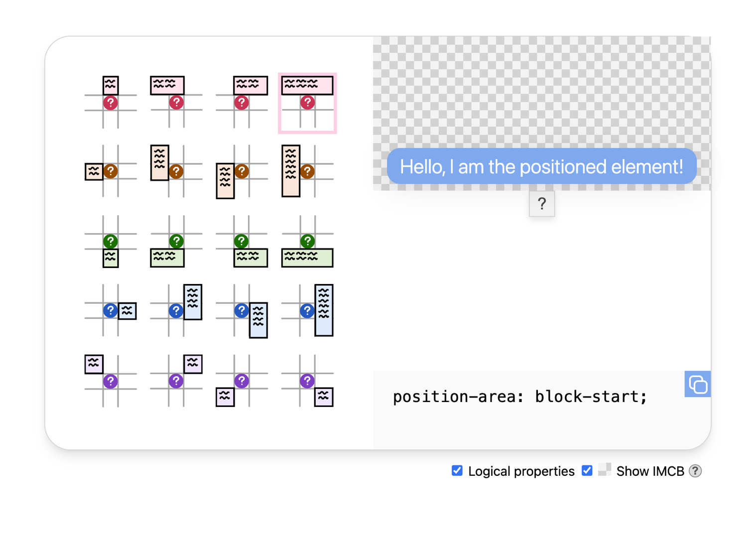Viewport: 756px width, 543px height.
Task: Select the purple top-right corner position icon
Action: (x=176, y=381)
